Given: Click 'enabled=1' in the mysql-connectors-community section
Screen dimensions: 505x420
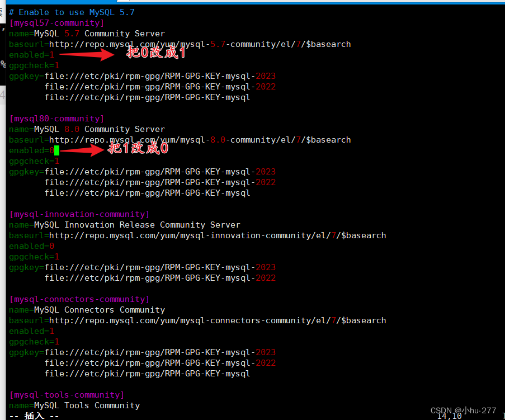Looking at the screenshot, I should pos(31,332).
